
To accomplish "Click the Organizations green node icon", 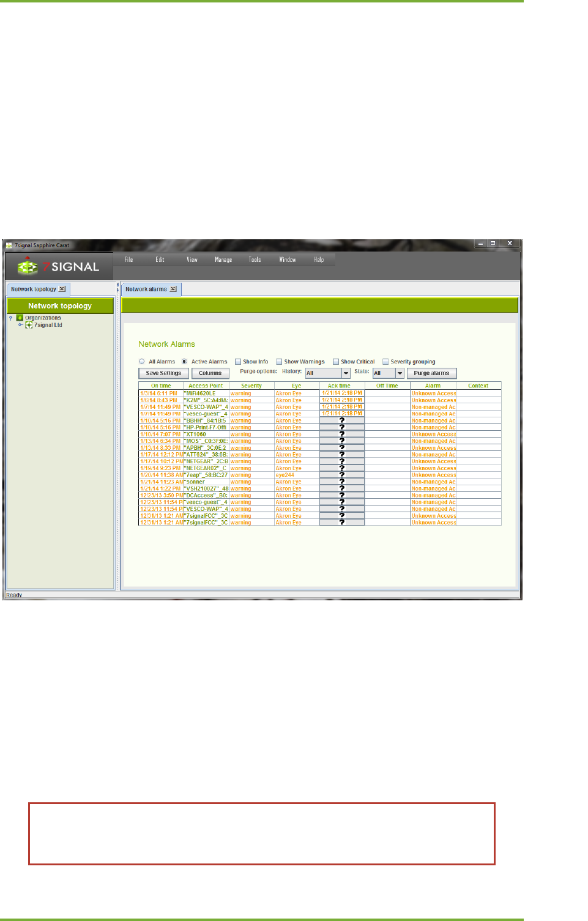I will point(20,318).
